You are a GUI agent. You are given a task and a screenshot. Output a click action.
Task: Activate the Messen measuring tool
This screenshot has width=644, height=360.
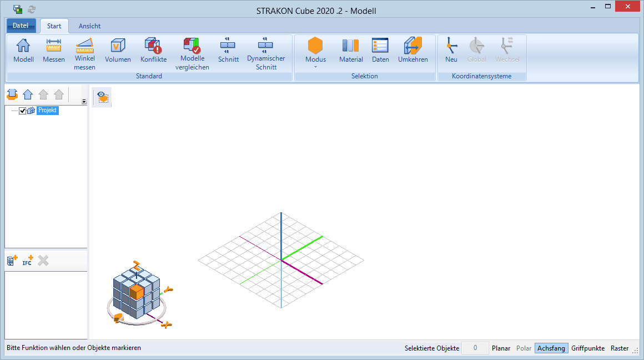coord(54,50)
